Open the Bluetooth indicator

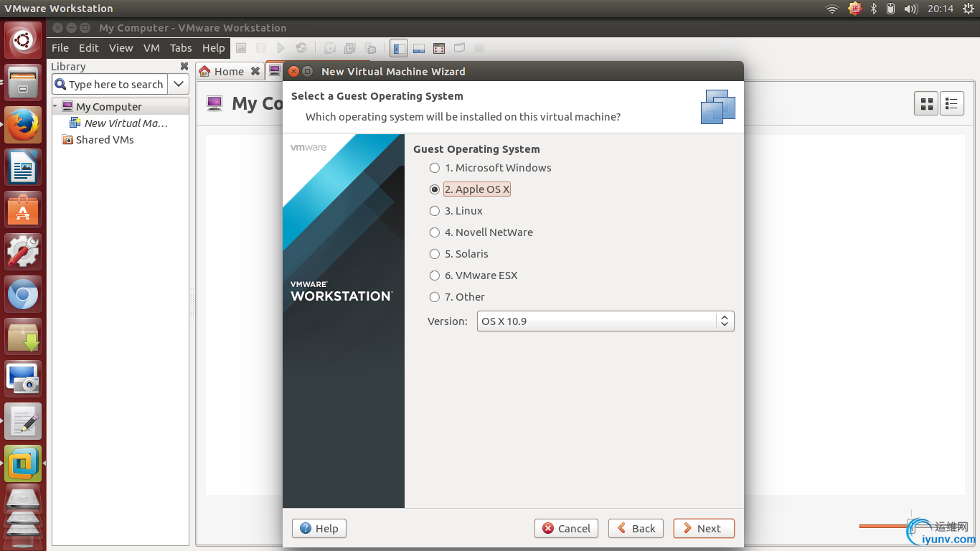click(x=874, y=9)
